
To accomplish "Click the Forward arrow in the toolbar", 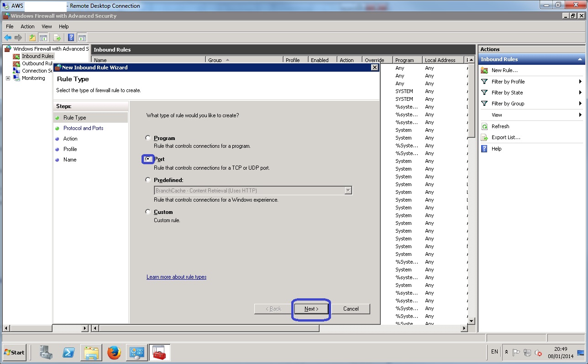I will (18, 37).
